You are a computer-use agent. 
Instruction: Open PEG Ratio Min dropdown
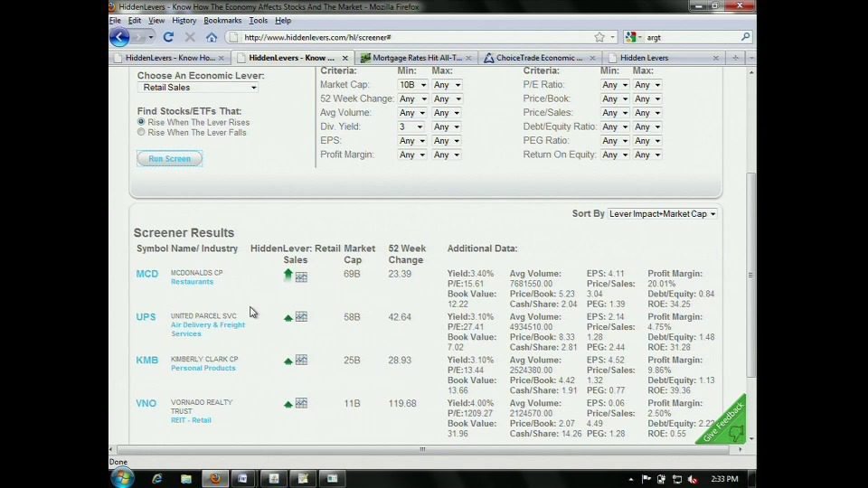coord(615,141)
